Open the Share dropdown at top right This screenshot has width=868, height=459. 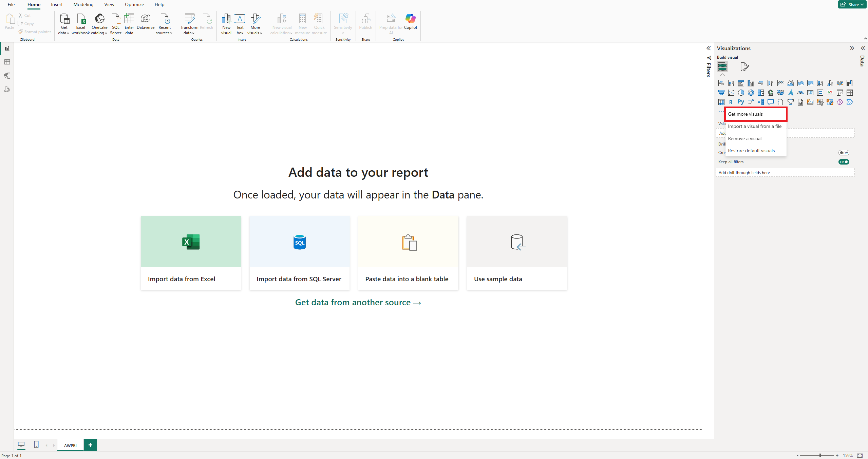point(852,4)
